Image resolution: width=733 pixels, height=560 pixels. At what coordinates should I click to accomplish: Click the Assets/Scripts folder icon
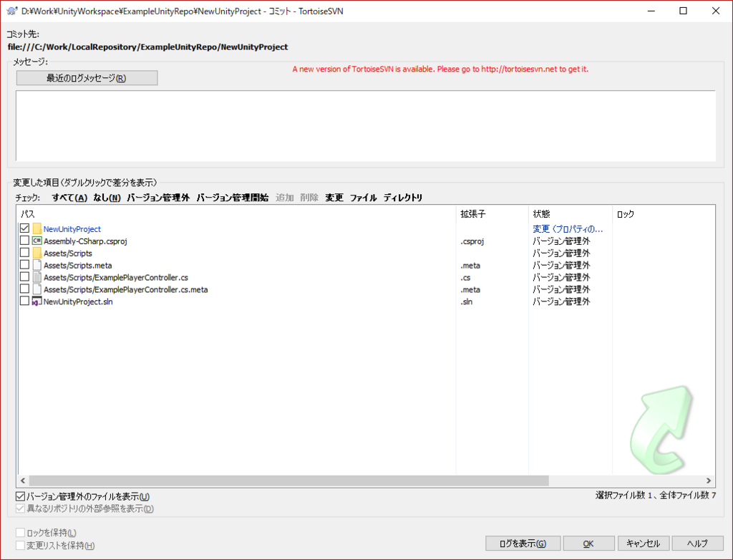click(x=37, y=253)
